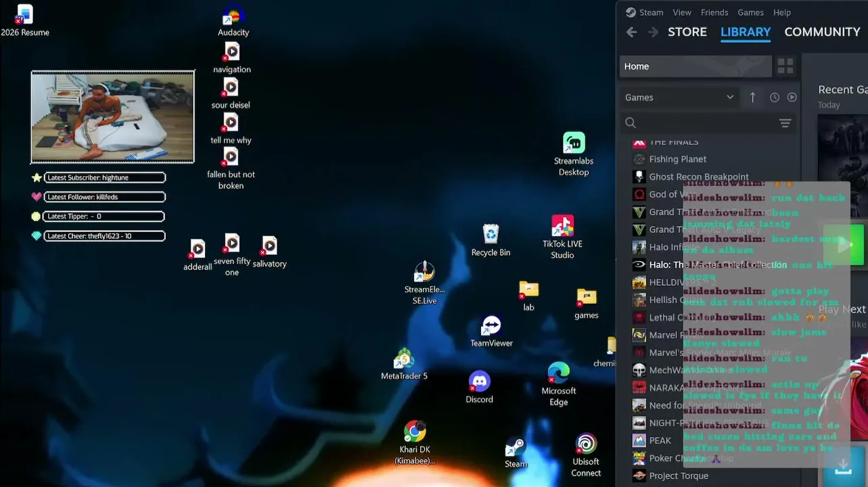Select the seven fifty one media file
Screen dimensions: 868x487
point(232,255)
